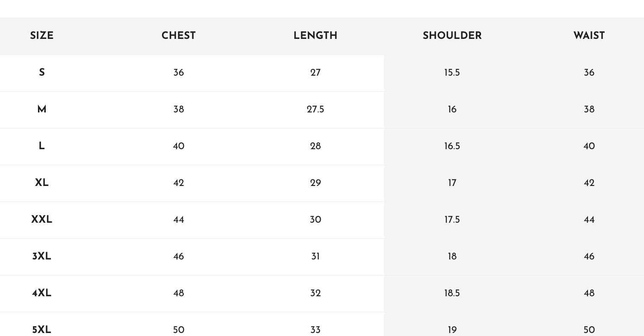
Task: Click the 16.5 shoulder value for L
Action: (452, 146)
